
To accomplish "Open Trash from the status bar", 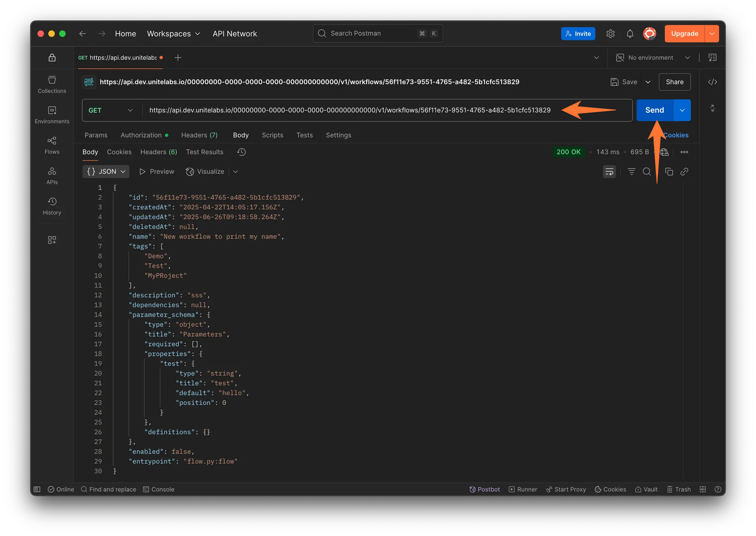I will click(x=678, y=489).
